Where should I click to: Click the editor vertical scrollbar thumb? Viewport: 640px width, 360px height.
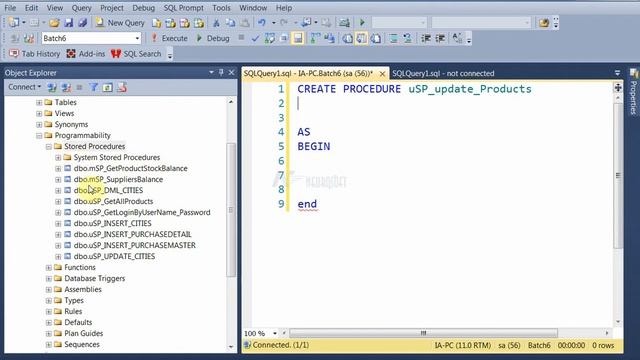(618, 175)
